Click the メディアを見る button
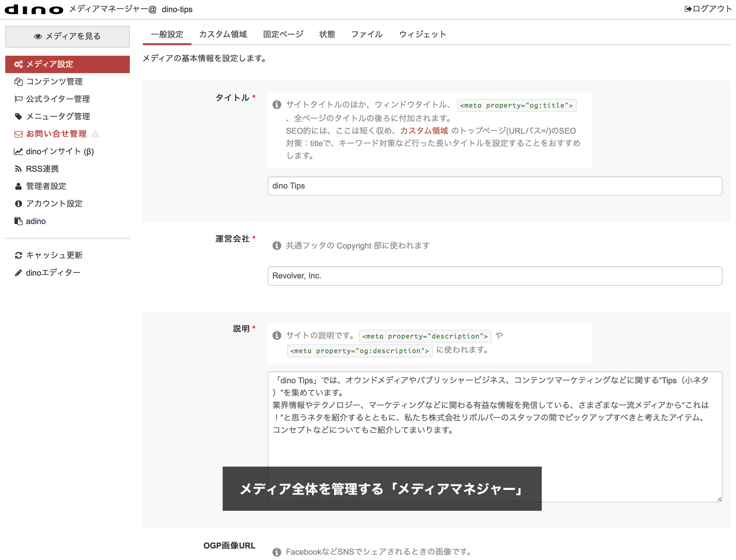 pyautogui.click(x=67, y=36)
